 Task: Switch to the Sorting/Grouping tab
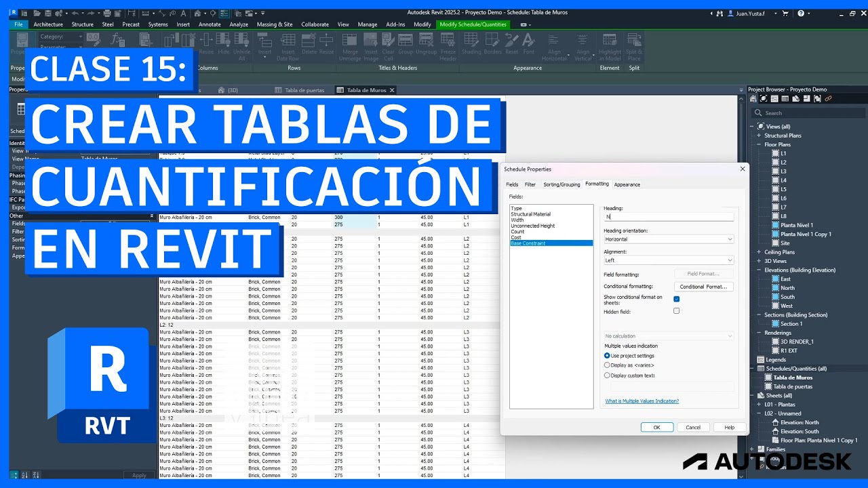coord(561,184)
